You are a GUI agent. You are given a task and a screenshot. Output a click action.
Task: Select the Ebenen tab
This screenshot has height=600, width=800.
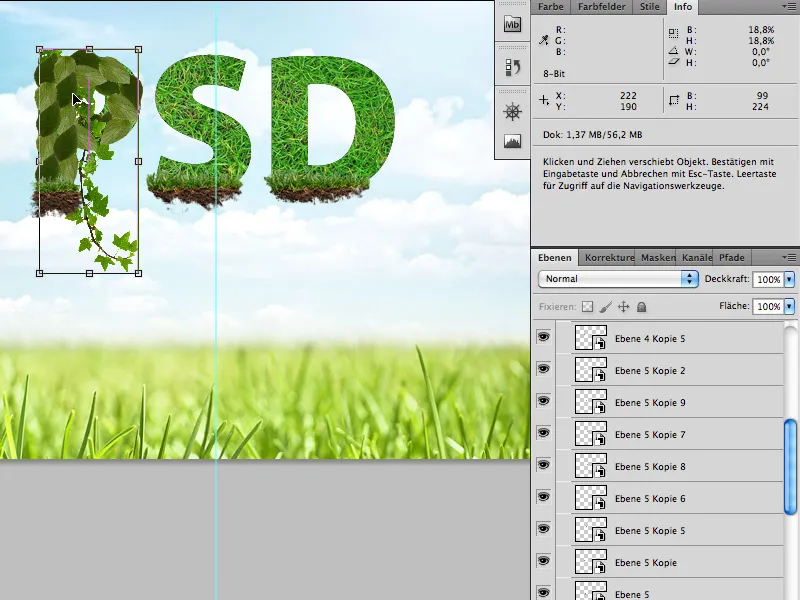click(x=555, y=258)
